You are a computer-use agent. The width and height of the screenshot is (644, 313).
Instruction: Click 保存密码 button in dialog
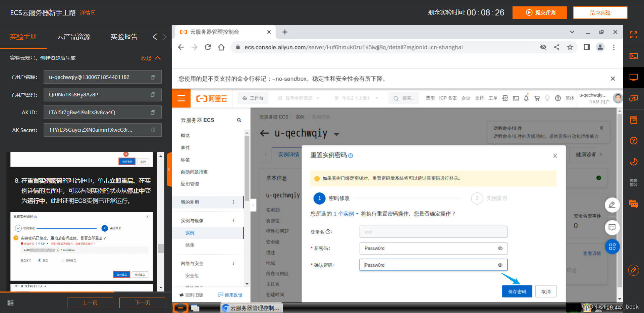[517, 292]
